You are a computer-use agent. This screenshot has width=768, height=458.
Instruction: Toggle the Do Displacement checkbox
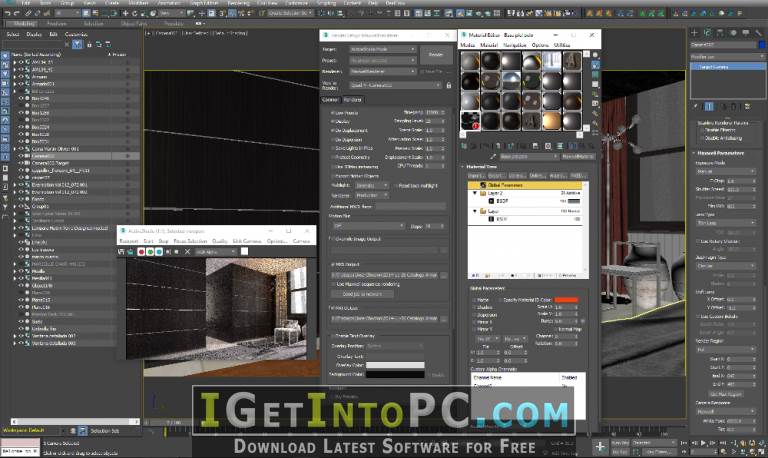click(333, 131)
